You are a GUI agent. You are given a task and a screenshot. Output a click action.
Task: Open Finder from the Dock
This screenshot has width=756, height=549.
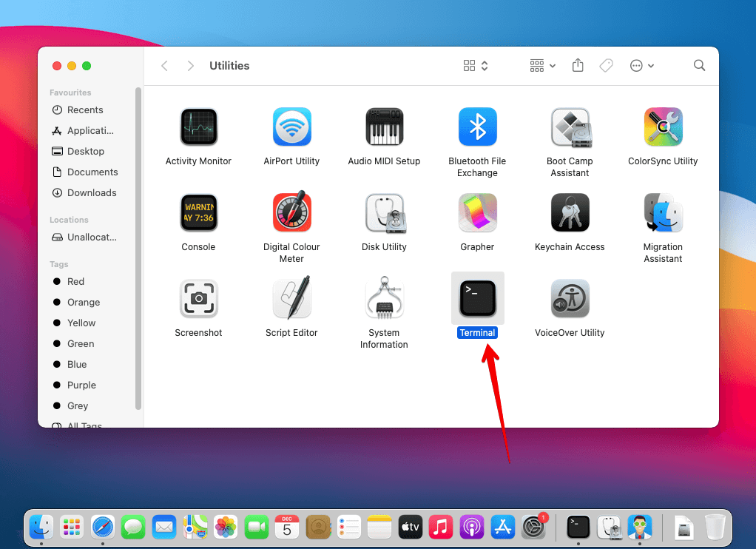(41, 527)
